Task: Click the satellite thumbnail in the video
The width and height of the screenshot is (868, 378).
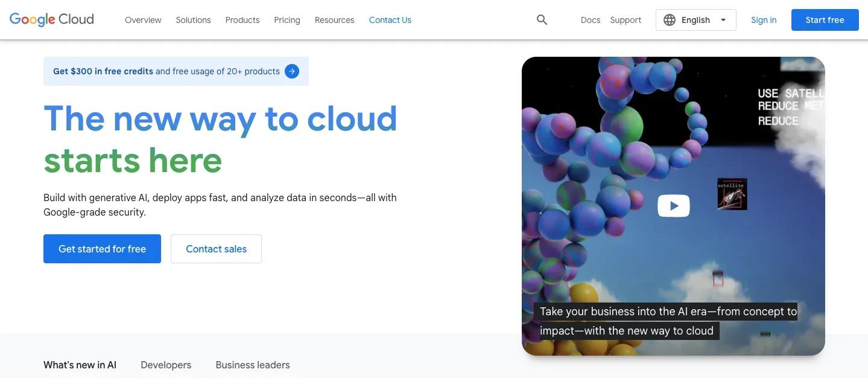Action: pyautogui.click(x=732, y=194)
